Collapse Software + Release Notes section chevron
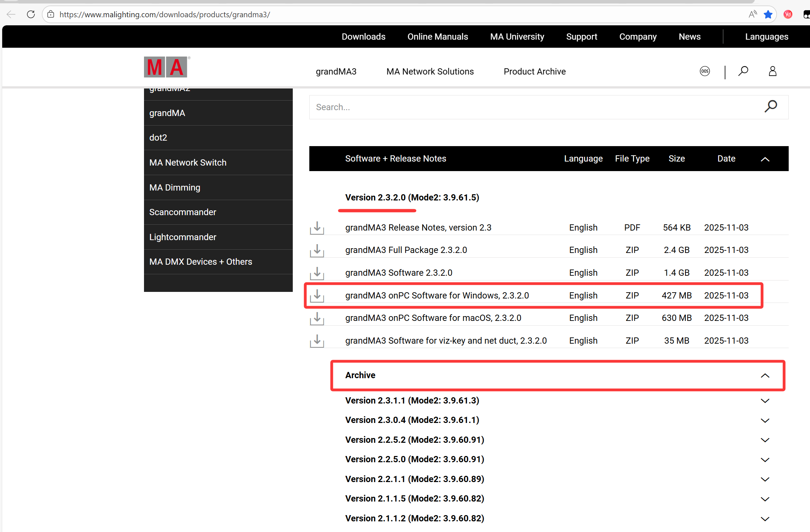Image resolution: width=810 pixels, height=532 pixels. (765, 159)
